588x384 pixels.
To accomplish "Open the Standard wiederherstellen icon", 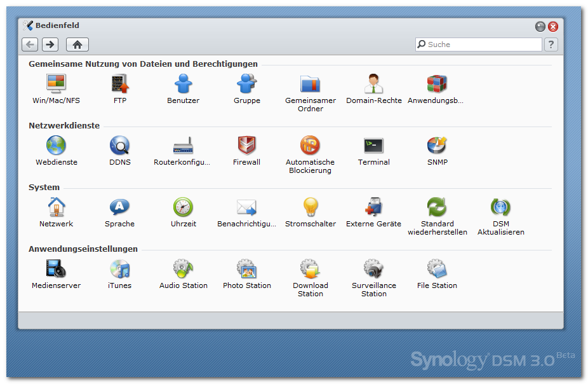I will pos(437,207).
